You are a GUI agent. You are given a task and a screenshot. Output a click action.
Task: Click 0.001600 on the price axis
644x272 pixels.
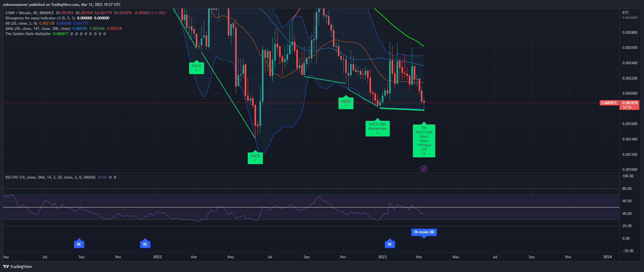(630, 124)
